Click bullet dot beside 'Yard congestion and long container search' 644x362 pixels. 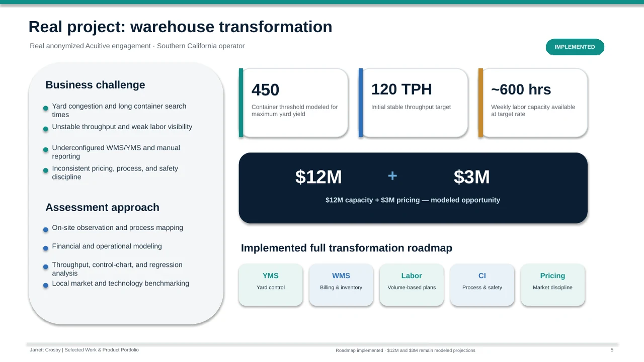click(46, 108)
